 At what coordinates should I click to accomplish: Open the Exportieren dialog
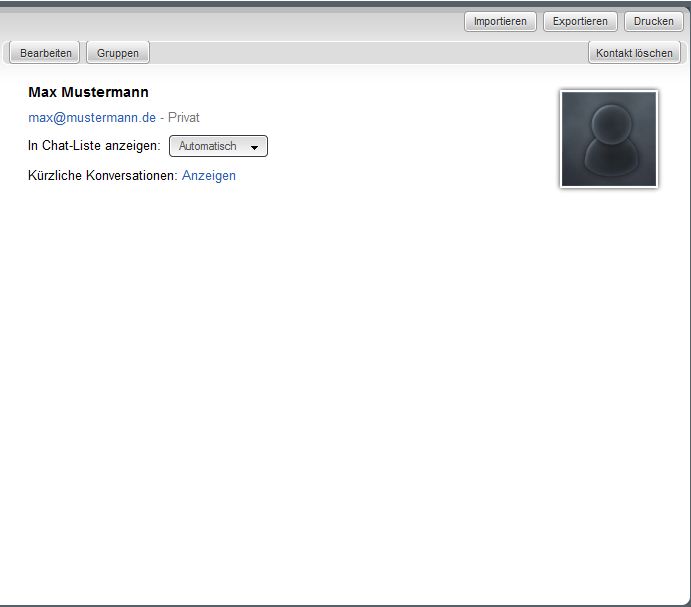coord(580,22)
